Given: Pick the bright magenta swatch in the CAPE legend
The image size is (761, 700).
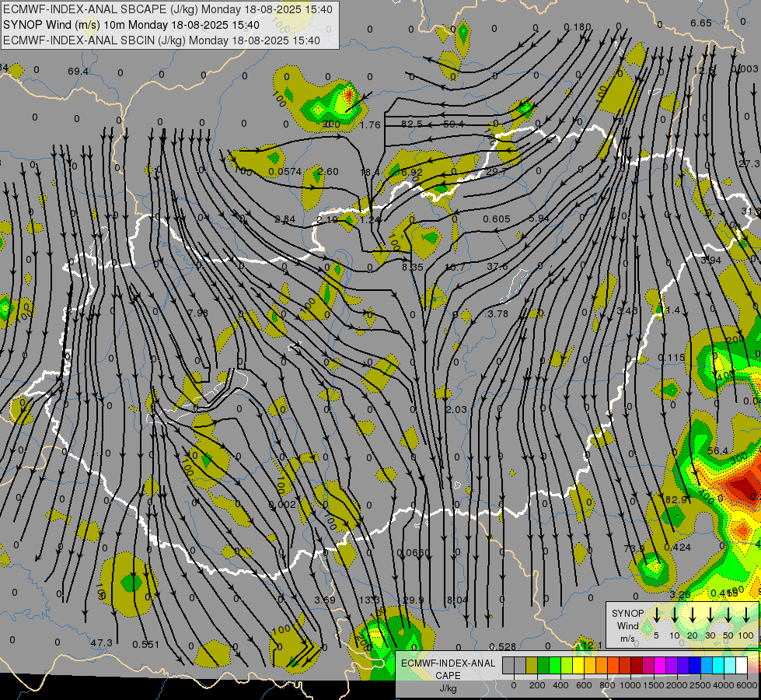Looking at the screenshot, I should point(660,666).
